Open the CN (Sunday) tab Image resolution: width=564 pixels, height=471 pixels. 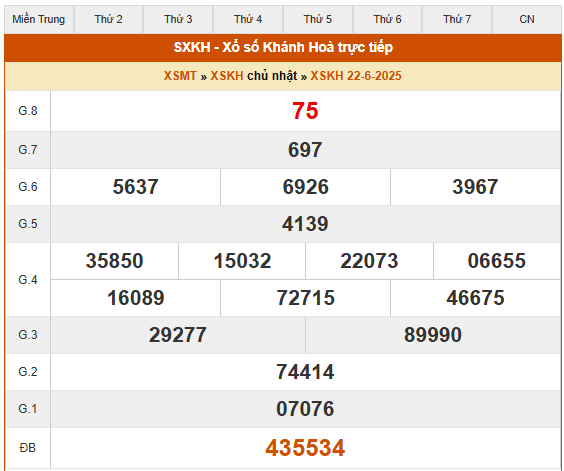point(527,19)
